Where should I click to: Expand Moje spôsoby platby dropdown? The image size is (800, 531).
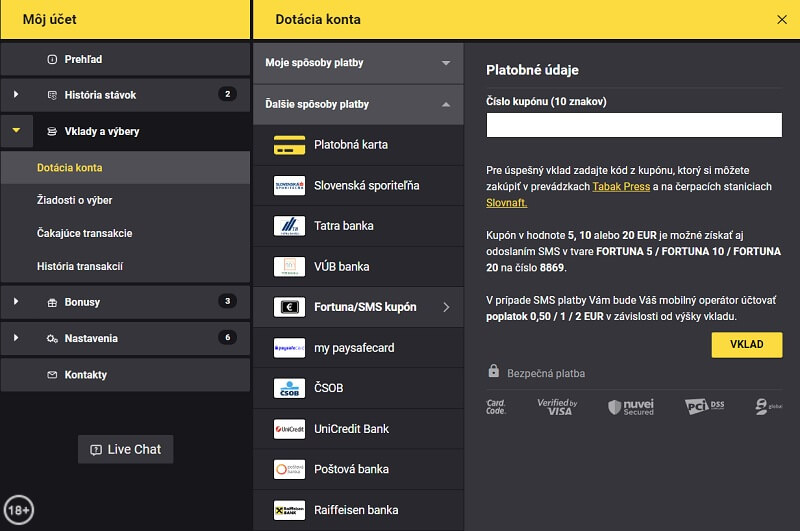point(446,63)
